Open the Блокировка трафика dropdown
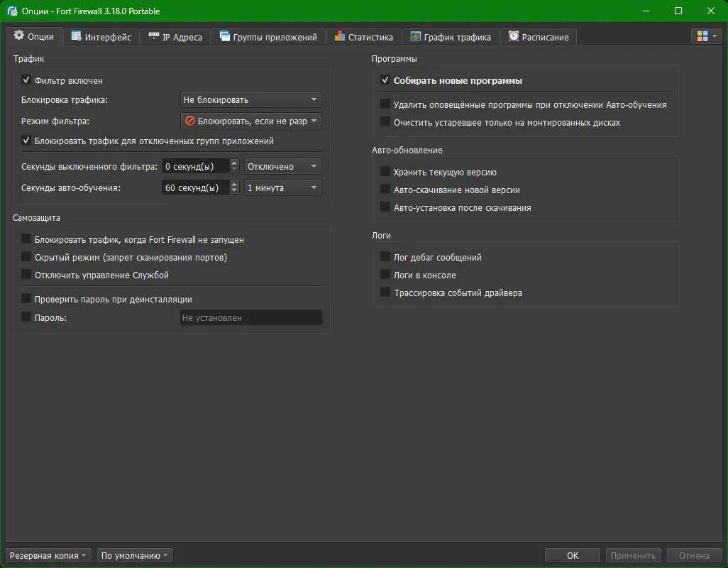728x568 pixels. (x=250, y=99)
